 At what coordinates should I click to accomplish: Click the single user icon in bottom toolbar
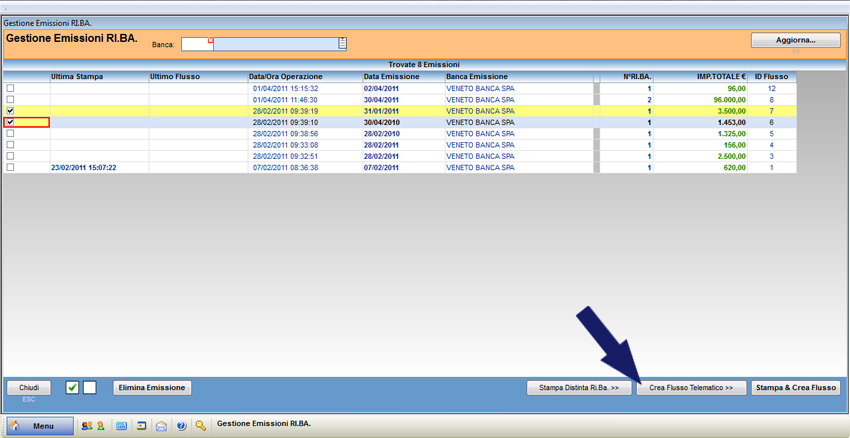pos(100,426)
